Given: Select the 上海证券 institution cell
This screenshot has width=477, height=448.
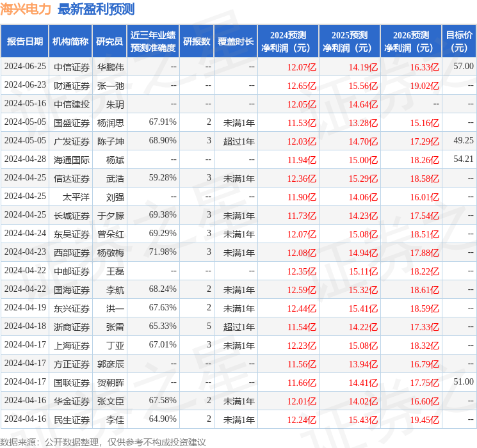Looking at the screenshot, I should coord(72,346).
